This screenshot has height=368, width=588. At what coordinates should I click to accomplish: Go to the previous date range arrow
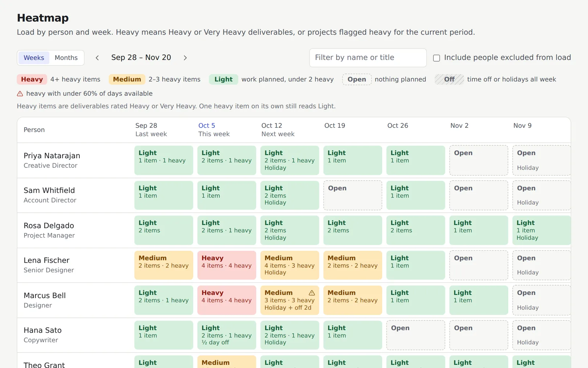point(97,58)
